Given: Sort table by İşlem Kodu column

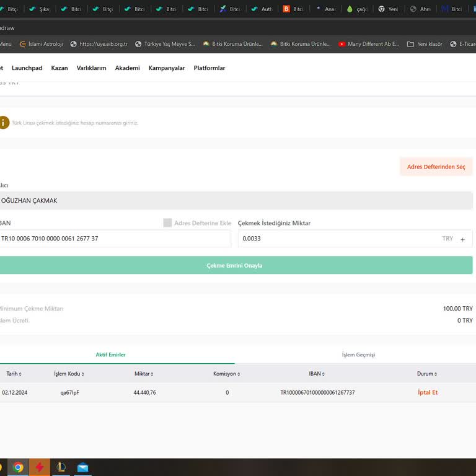Looking at the screenshot, I should pyautogui.click(x=69, y=374).
